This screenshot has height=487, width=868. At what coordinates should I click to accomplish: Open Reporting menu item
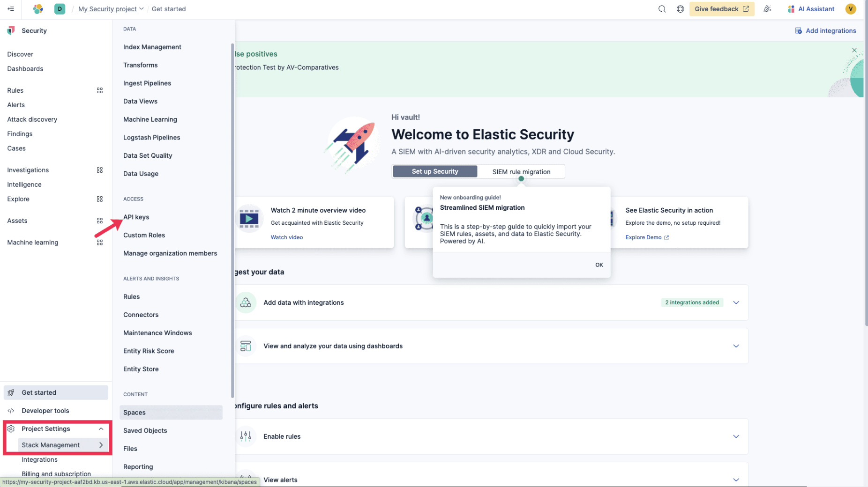pyautogui.click(x=138, y=467)
